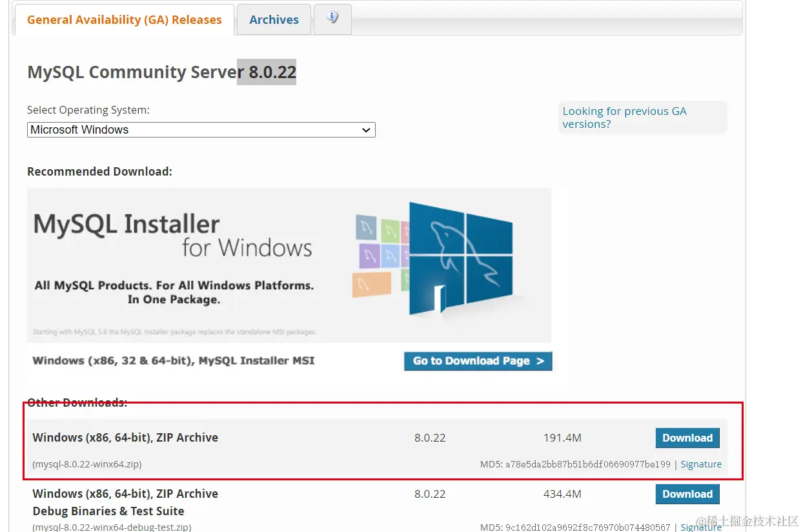This screenshot has height=532, width=803.
Task: Switch to the Archives tab
Action: [x=274, y=20]
